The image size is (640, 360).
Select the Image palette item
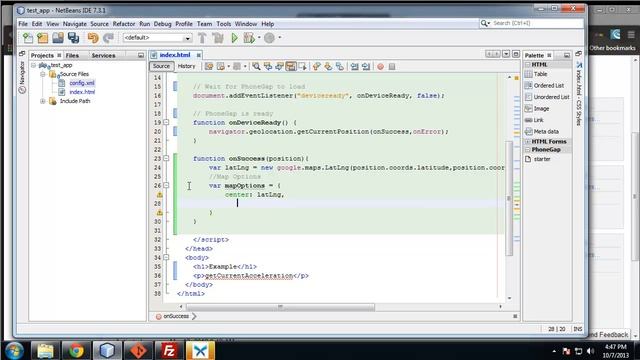pos(541,109)
